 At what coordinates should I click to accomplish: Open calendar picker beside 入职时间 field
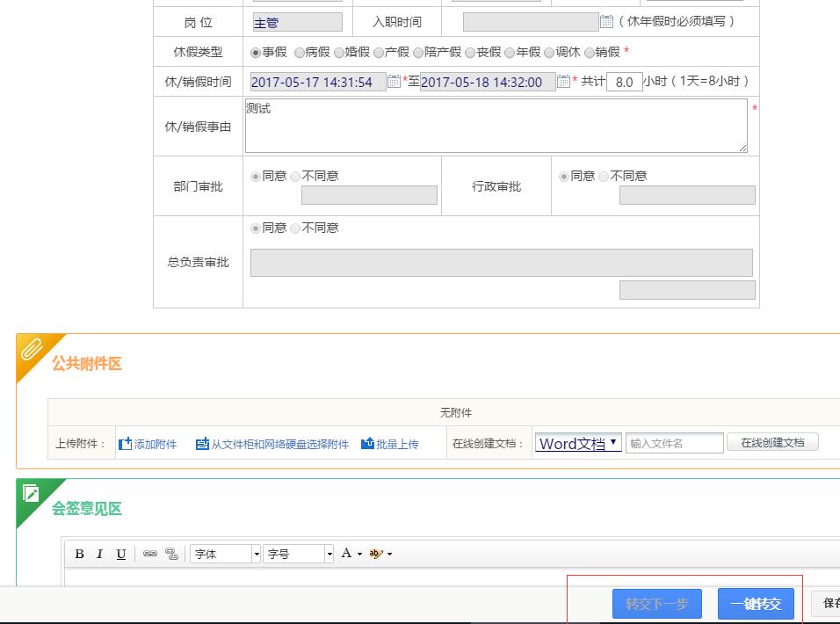pyautogui.click(x=606, y=22)
